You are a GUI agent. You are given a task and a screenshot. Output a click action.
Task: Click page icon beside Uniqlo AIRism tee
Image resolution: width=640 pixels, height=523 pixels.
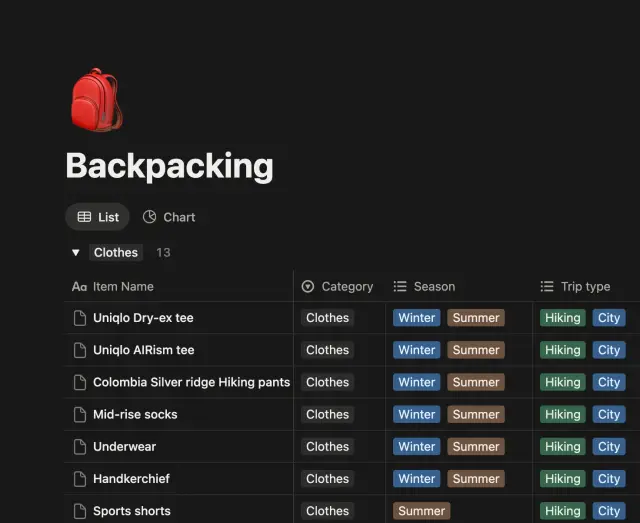(80, 350)
